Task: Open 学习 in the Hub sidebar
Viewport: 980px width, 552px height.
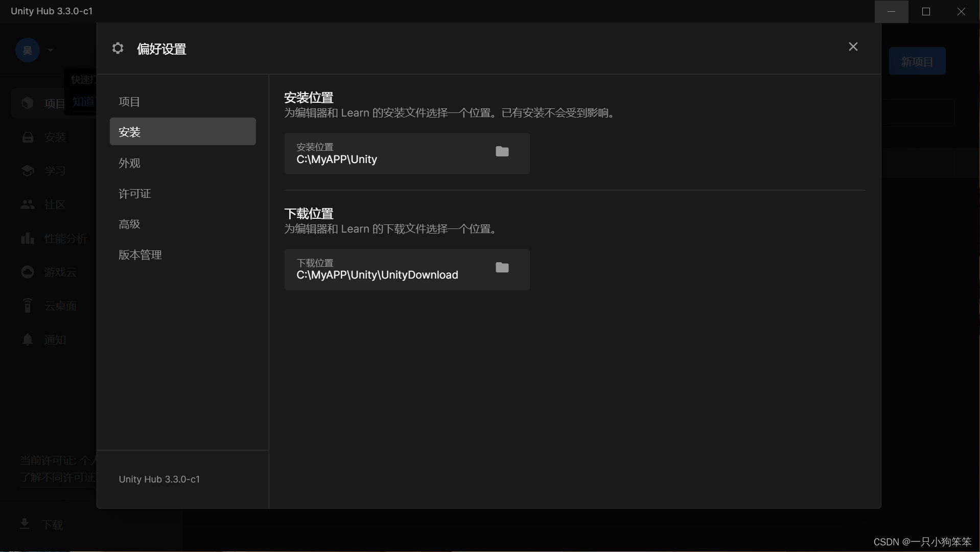Action: coord(55,171)
